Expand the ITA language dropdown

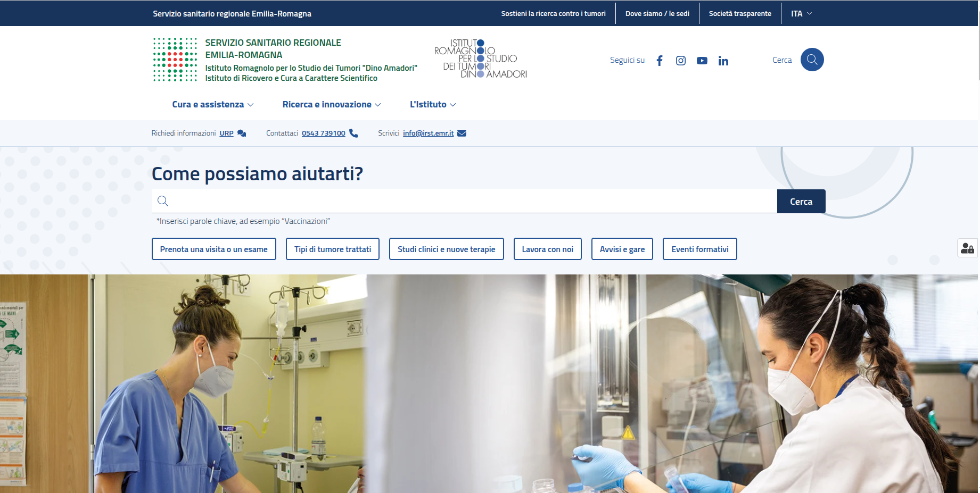pyautogui.click(x=801, y=14)
